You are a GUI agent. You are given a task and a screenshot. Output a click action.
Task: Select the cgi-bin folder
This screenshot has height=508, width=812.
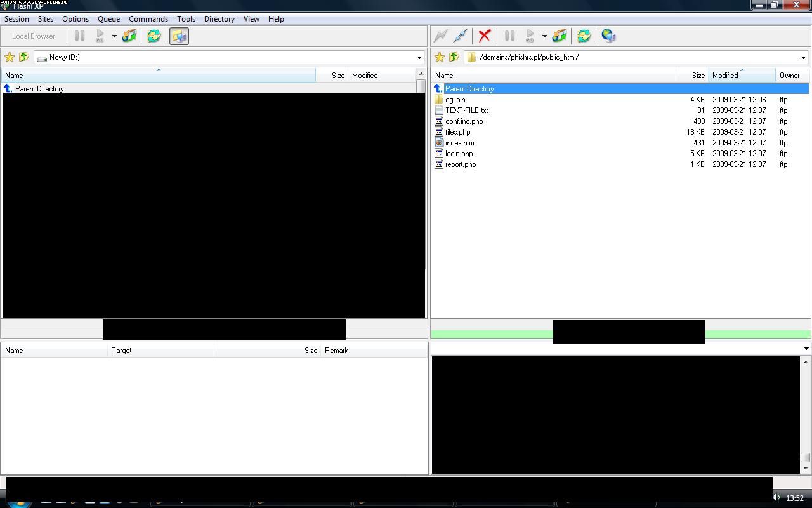pos(455,100)
